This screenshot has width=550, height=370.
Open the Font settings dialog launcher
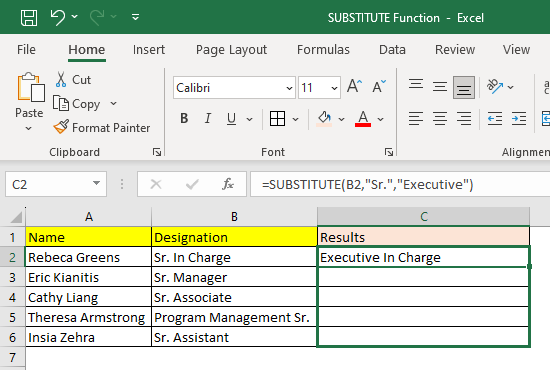click(389, 152)
